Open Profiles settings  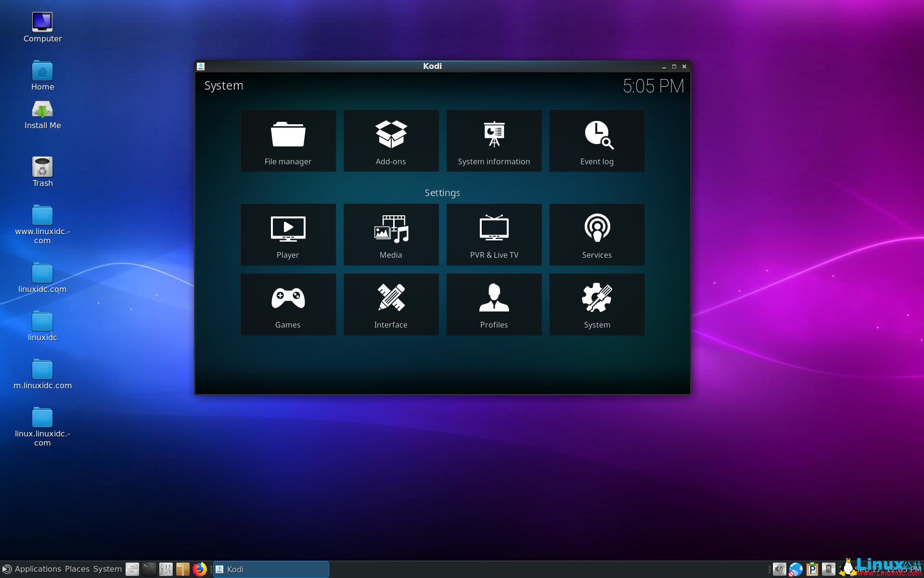tap(494, 303)
